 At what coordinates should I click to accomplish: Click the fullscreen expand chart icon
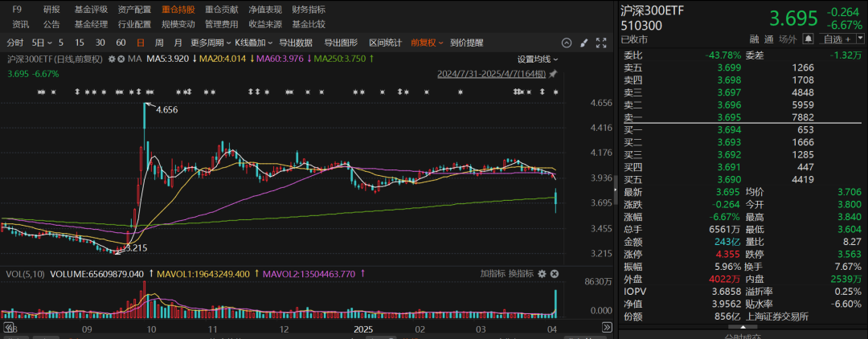coord(602,43)
